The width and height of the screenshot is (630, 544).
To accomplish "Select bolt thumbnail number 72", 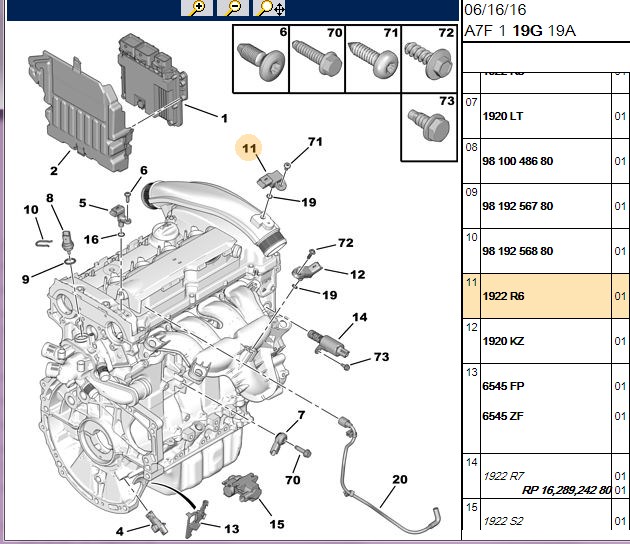I will click(429, 59).
